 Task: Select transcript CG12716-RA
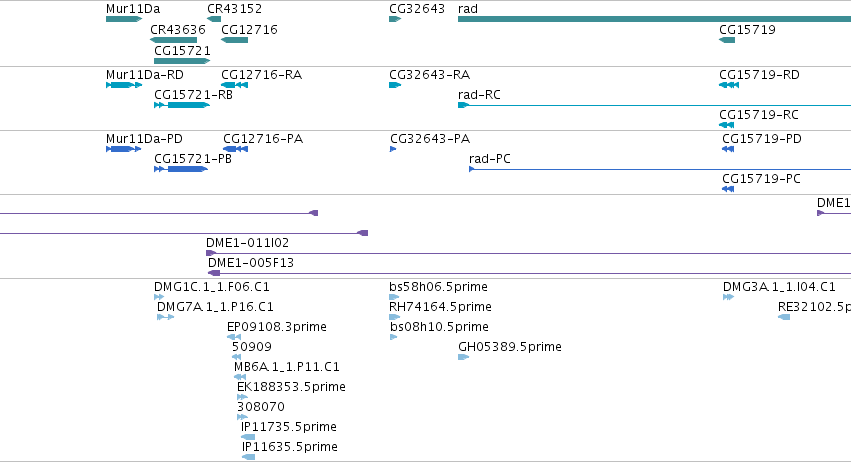coord(262,74)
